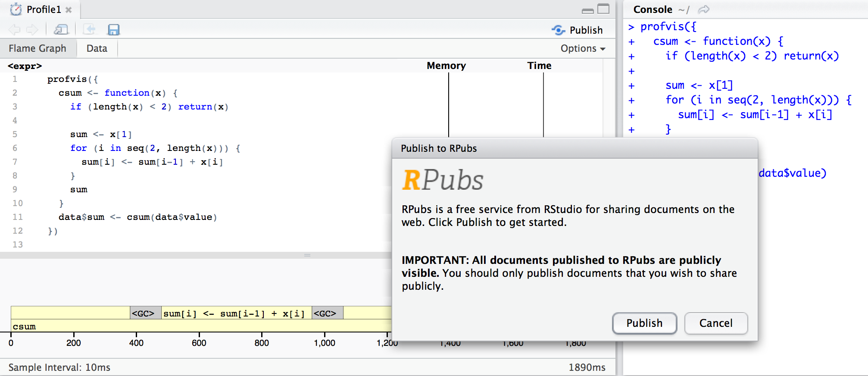Click code line 12 closing })
Image resolution: width=868 pixels, height=376 pixels.
click(53, 231)
